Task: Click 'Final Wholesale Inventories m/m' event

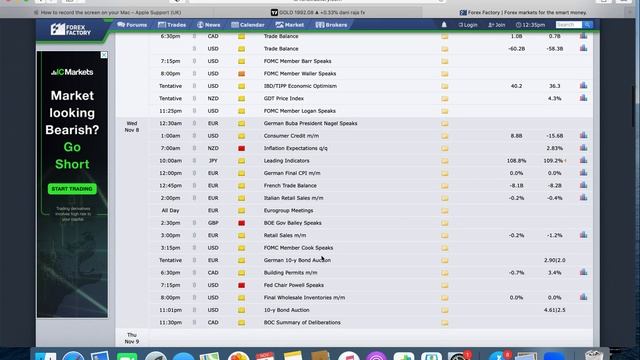Action: (304, 298)
